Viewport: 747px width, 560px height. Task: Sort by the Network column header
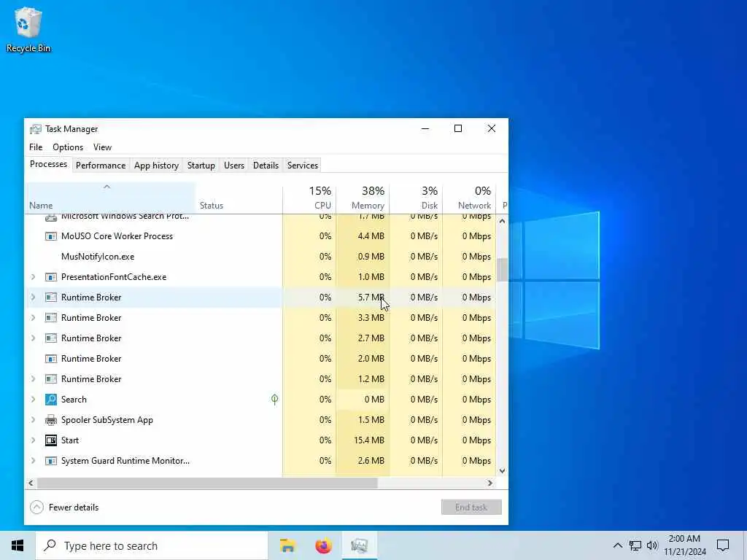point(469,198)
